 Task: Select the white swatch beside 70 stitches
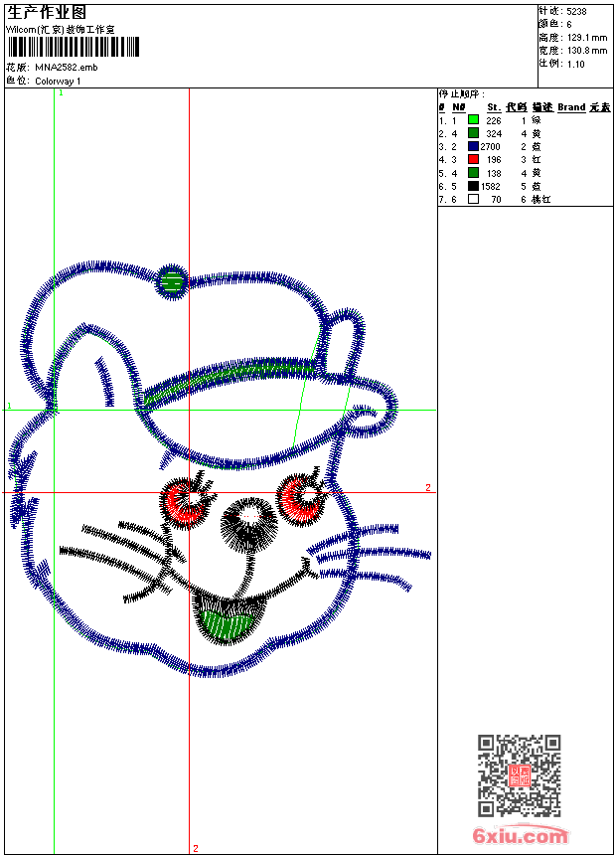473,199
